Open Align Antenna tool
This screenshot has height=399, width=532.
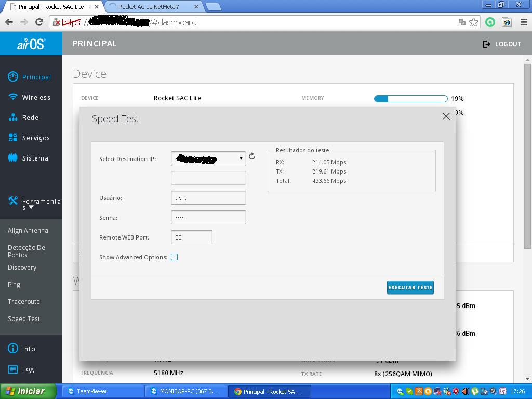tap(28, 230)
